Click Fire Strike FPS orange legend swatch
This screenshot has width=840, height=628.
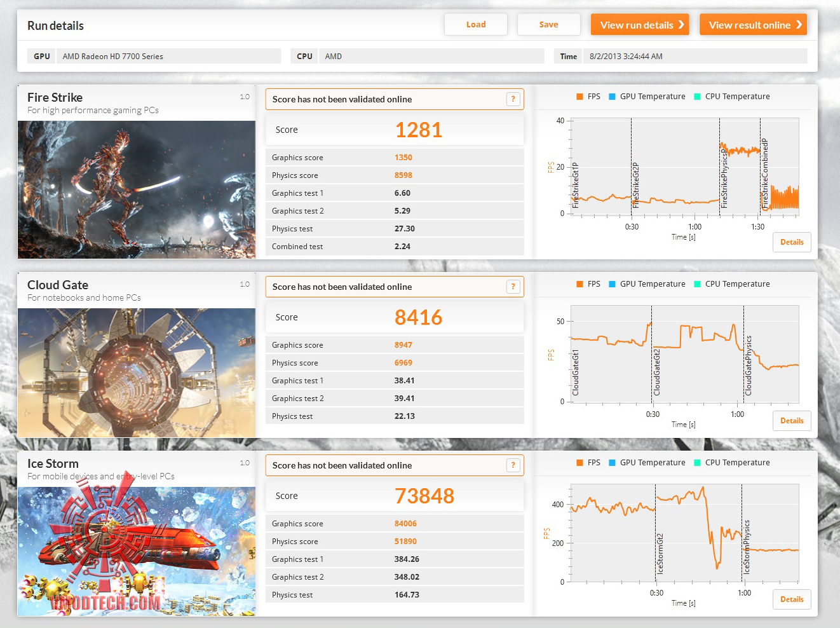[579, 97]
